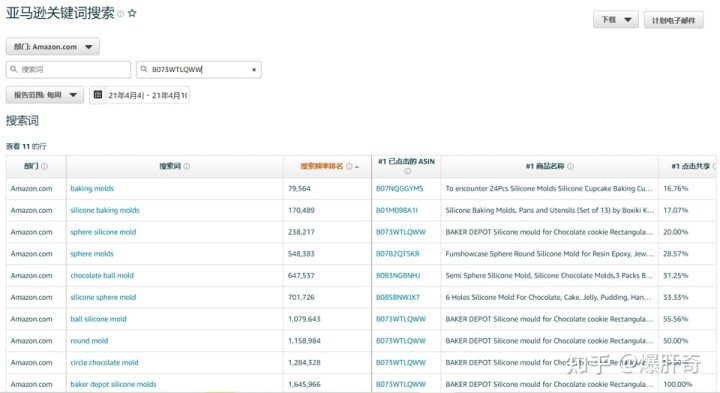
Task: Expand the 部门: Amazon.com dropdown
Action: tap(53, 47)
